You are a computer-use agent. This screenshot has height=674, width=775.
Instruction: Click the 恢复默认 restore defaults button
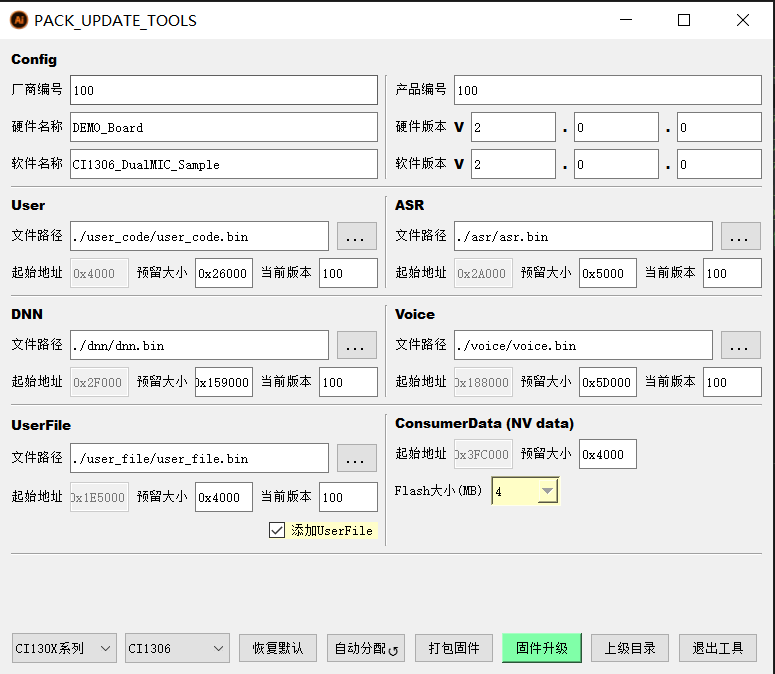pyautogui.click(x=278, y=648)
